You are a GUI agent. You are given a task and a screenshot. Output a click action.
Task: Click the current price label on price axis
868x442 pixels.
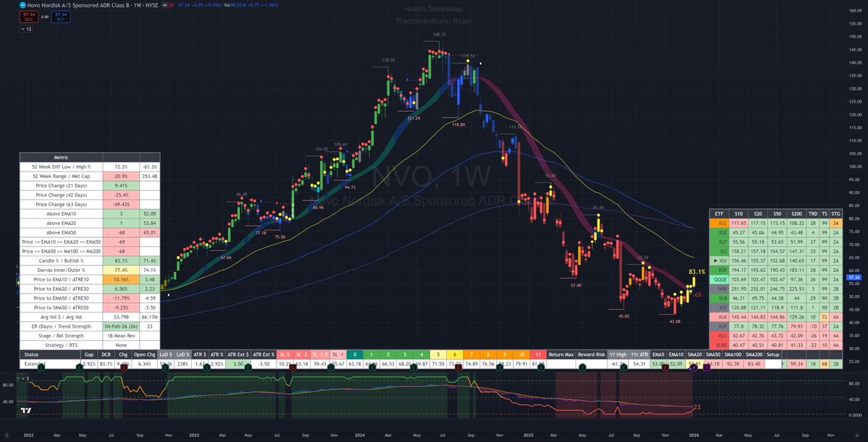[x=855, y=276]
